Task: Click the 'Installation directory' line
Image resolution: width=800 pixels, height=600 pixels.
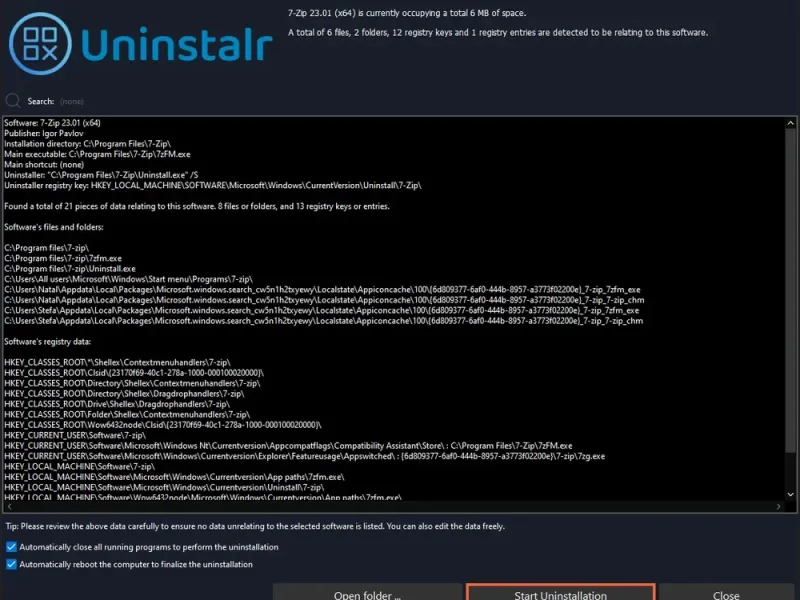Action: coord(88,144)
